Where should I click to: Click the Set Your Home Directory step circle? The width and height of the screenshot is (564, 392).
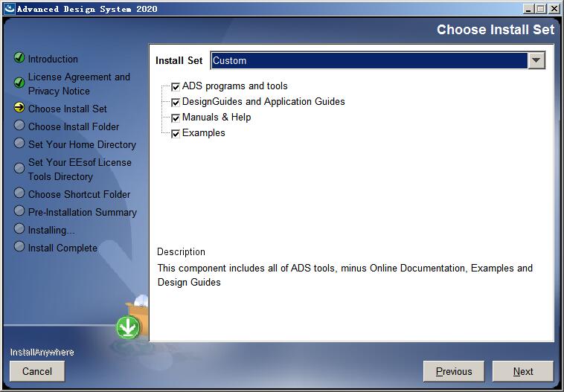point(19,143)
